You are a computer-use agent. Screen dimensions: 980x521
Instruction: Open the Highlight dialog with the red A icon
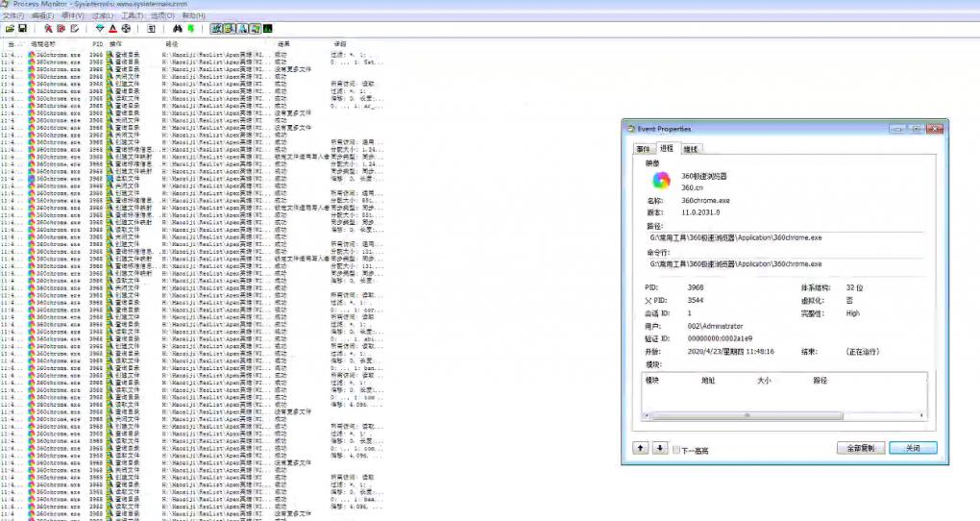(113, 29)
